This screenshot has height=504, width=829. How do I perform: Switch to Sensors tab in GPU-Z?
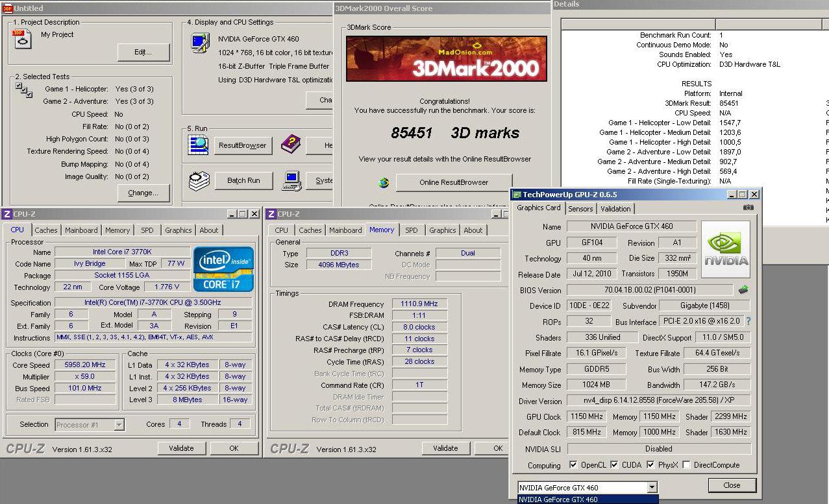580,209
